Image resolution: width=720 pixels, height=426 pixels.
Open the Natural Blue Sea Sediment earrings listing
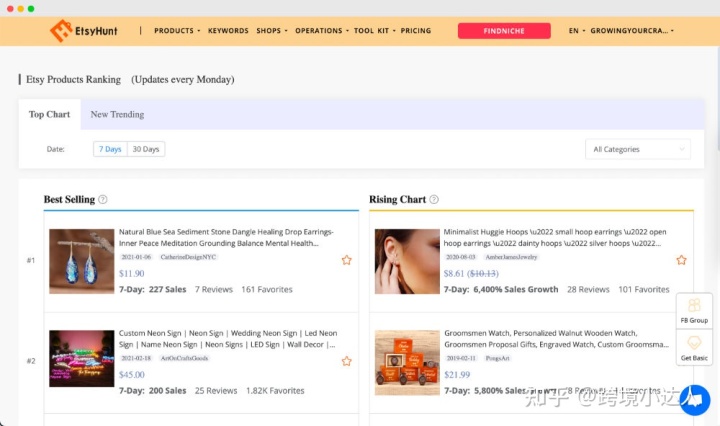pyautogui.click(x=226, y=237)
